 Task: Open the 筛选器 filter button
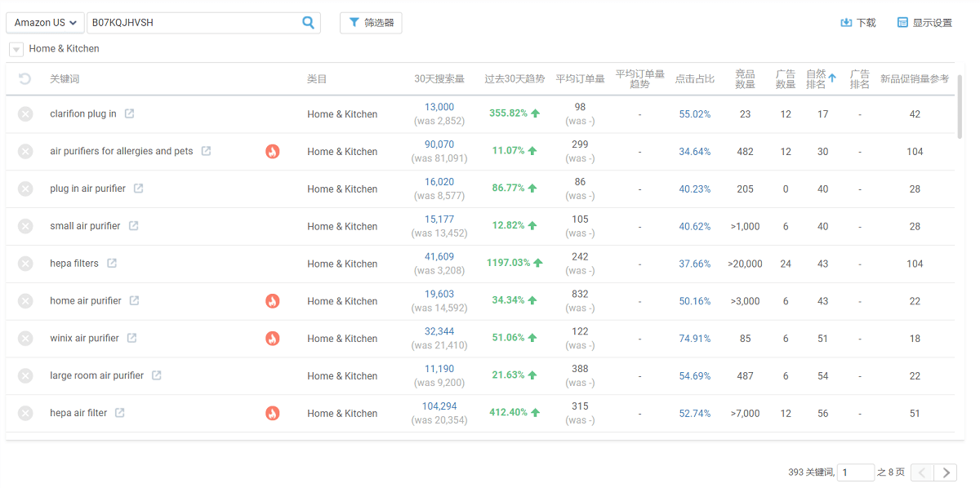tap(371, 23)
